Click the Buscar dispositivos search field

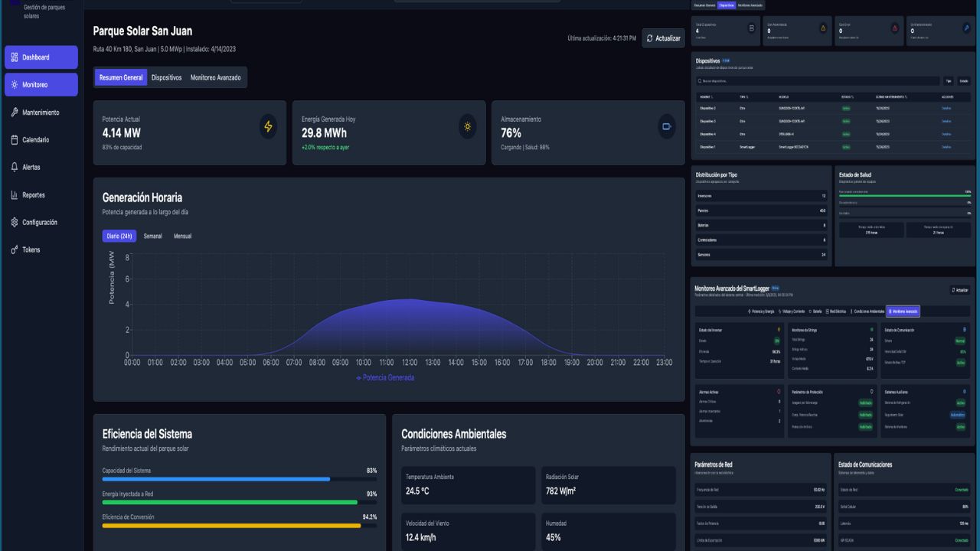click(x=818, y=80)
